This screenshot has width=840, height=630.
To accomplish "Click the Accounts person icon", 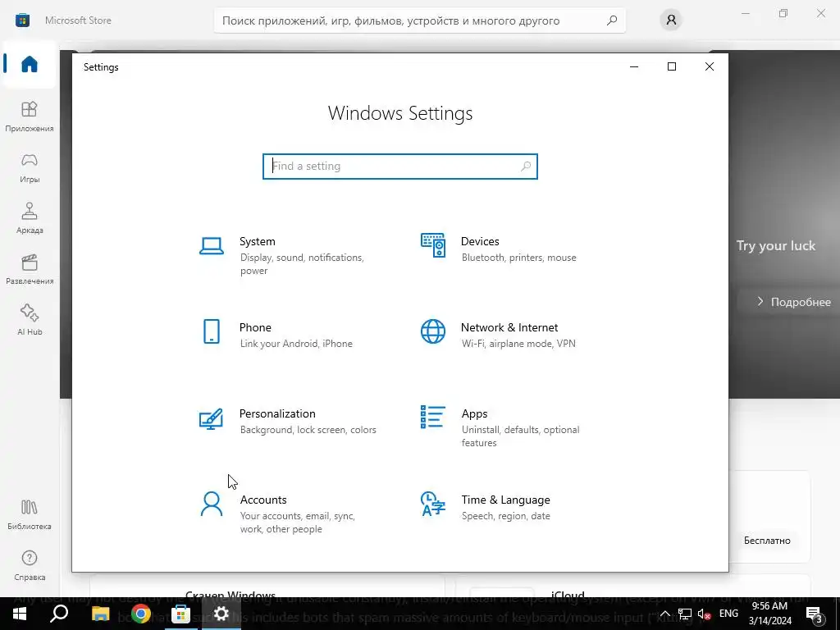I will click(x=212, y=504).
